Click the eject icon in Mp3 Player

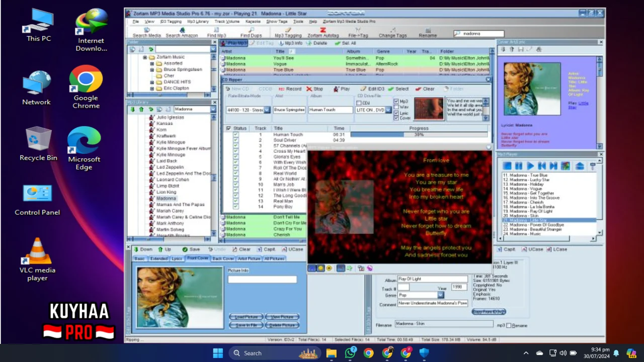click(x=580, y=165)
